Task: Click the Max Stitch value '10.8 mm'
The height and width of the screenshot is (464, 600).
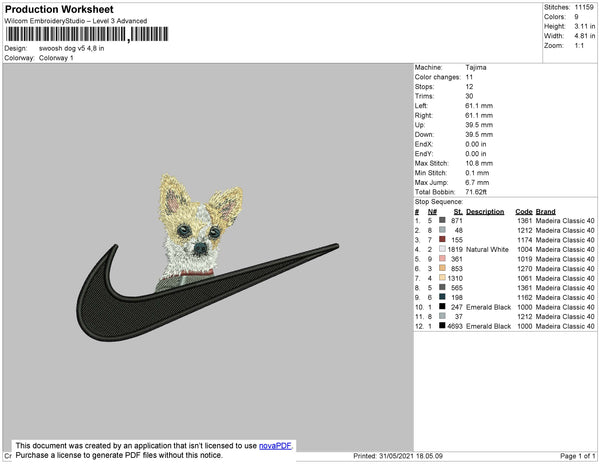Action: [x=477, y=163]
